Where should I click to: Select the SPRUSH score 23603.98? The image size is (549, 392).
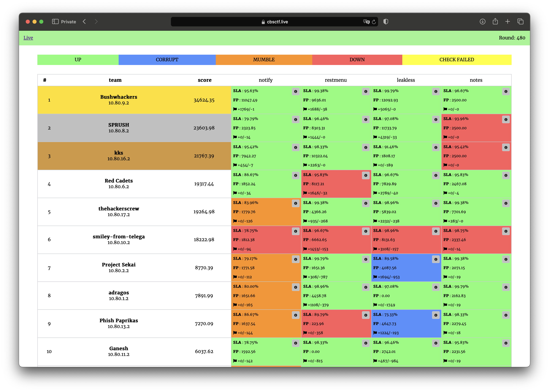pos(204,128)
